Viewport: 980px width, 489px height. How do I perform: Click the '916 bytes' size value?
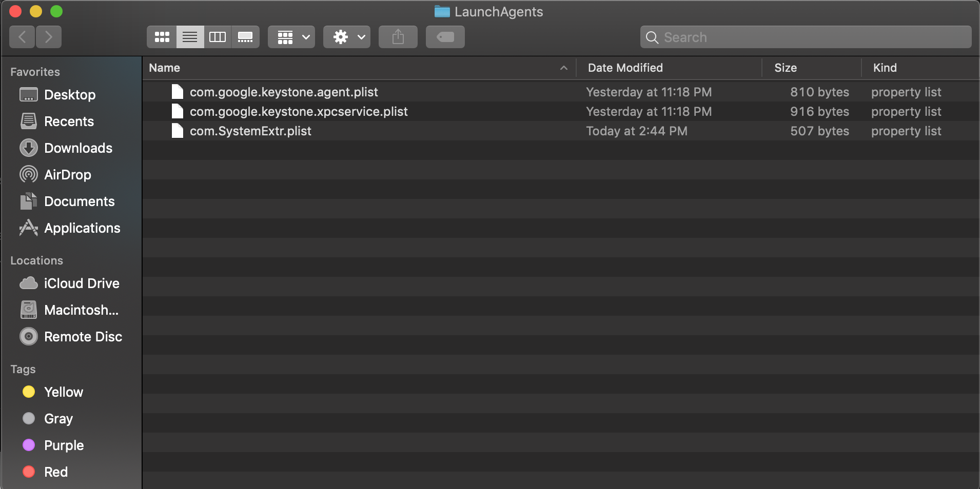(819, 111)
